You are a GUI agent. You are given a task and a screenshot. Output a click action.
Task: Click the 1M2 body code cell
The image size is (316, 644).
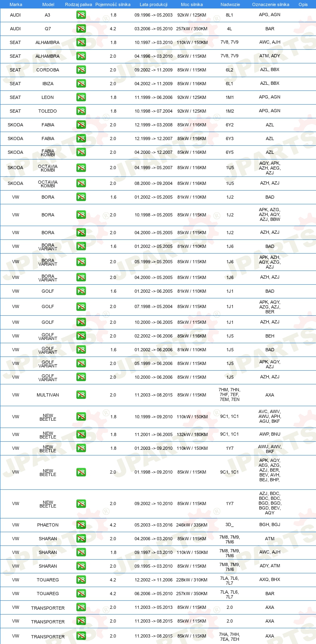pyautogui.click(x=230, y=111)
